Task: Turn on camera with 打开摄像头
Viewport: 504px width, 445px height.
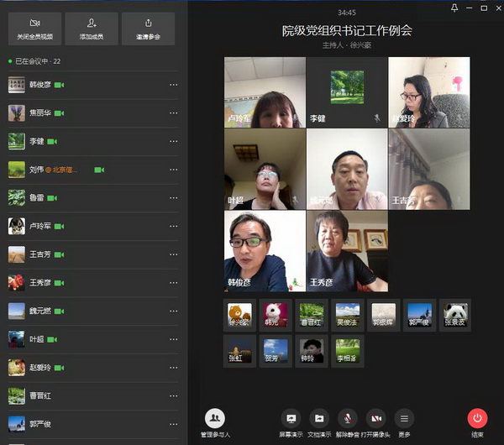Action: coord(376,418)
